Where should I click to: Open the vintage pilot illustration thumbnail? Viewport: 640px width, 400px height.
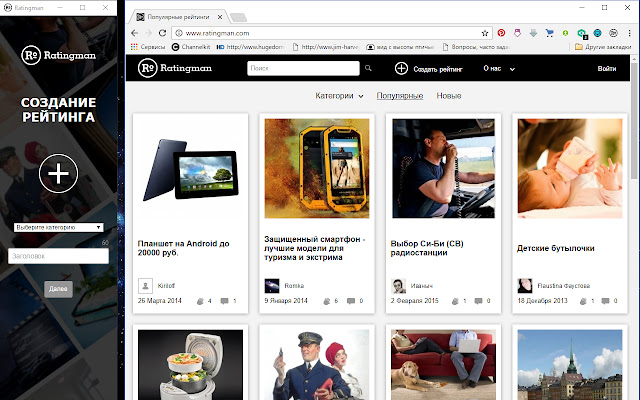[317, 365]
